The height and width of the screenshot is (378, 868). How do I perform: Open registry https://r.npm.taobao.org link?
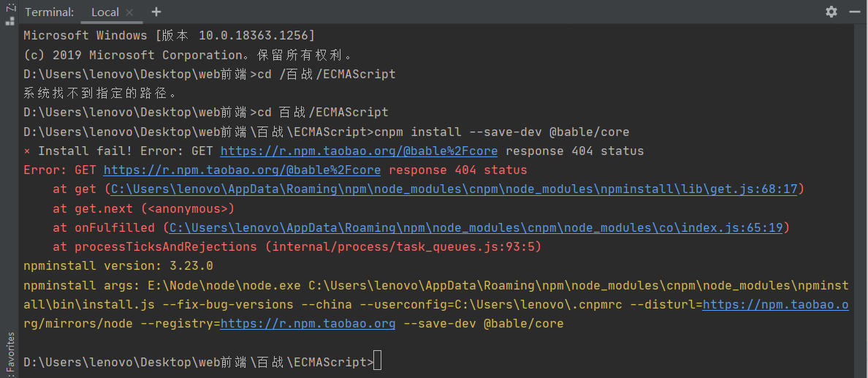308,323
